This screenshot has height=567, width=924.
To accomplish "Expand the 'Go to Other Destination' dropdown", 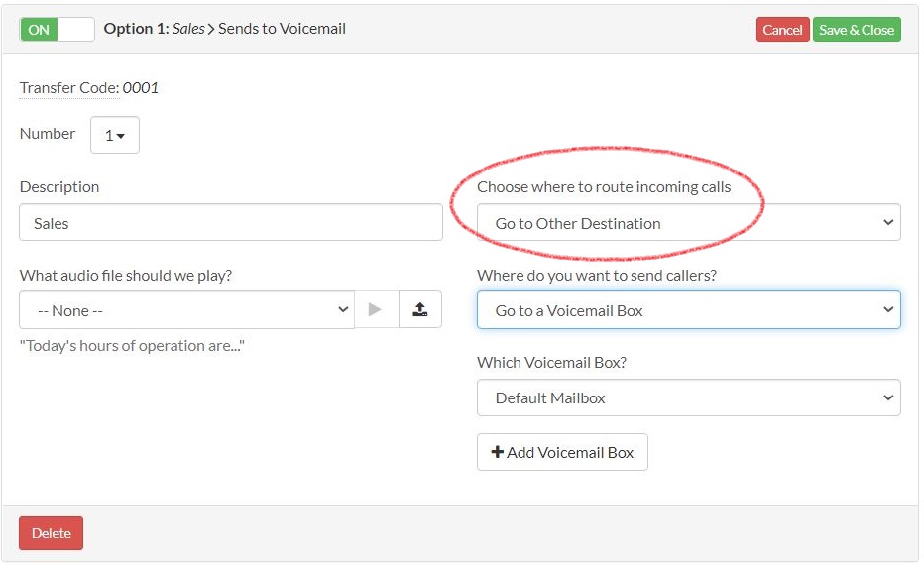I will pos(688,223).
